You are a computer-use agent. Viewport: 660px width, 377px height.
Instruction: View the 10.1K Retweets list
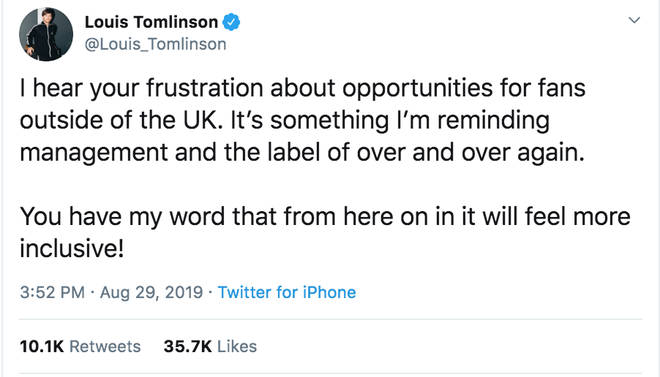click(x=80, y=346)
